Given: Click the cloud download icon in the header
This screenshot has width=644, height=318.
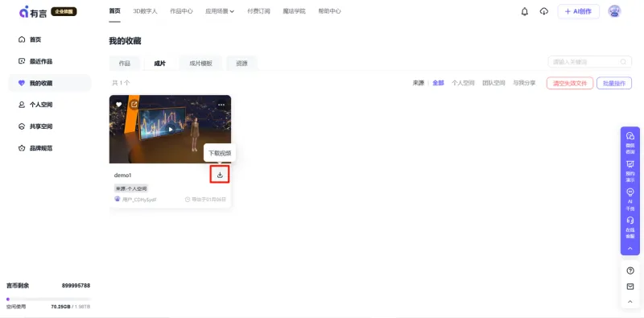Looking at the screenshot, I should 544,11.
